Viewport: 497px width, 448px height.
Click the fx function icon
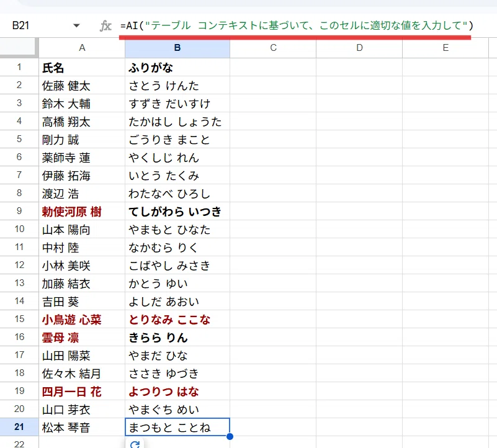pyautogui.click(x=105, y=25)
